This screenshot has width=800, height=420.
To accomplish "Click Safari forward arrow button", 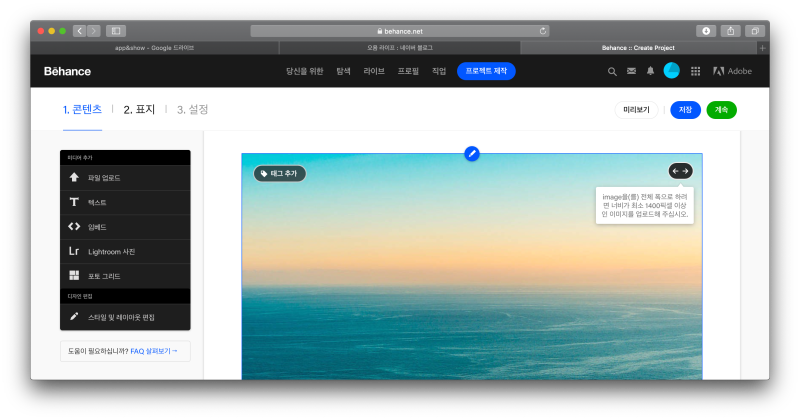I will (x=93, y=31).
